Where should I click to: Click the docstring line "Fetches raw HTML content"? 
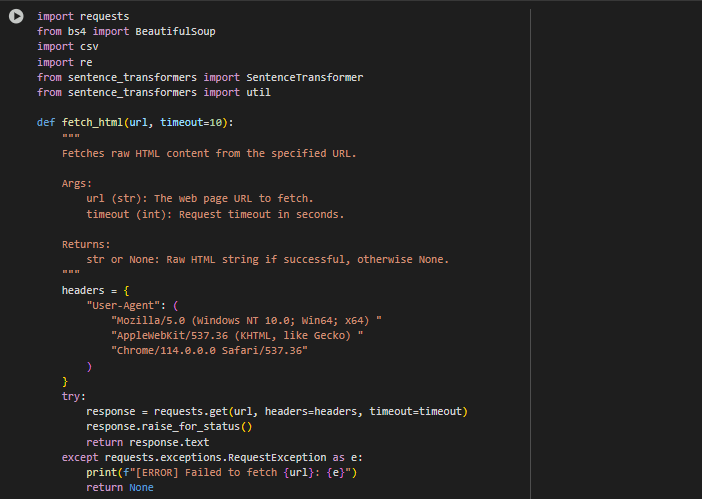tap(209, 154)
